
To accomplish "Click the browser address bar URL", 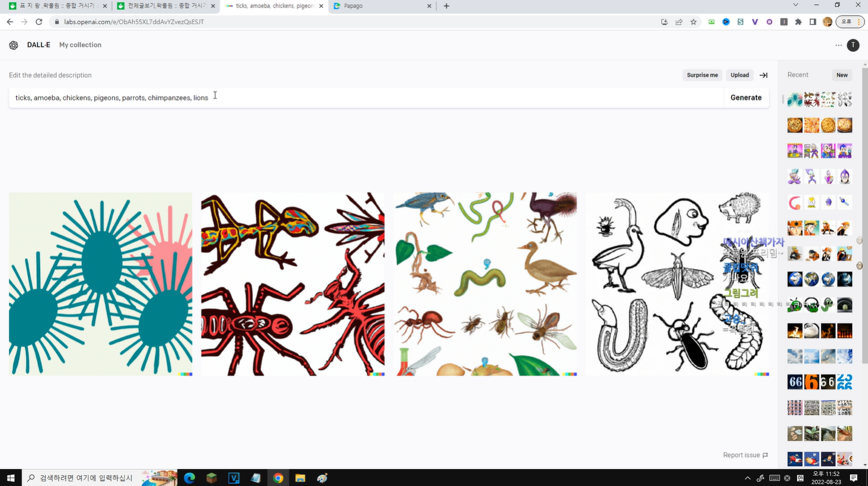I will click(134, 22).
